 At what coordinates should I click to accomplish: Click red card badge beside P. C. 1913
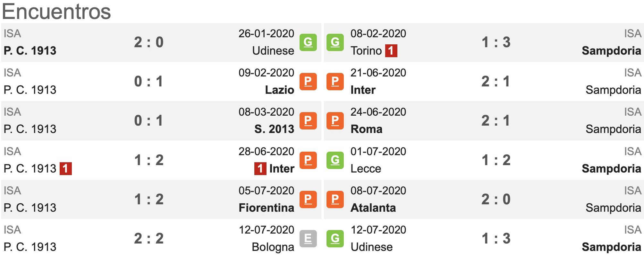click(x=65, y=169)
